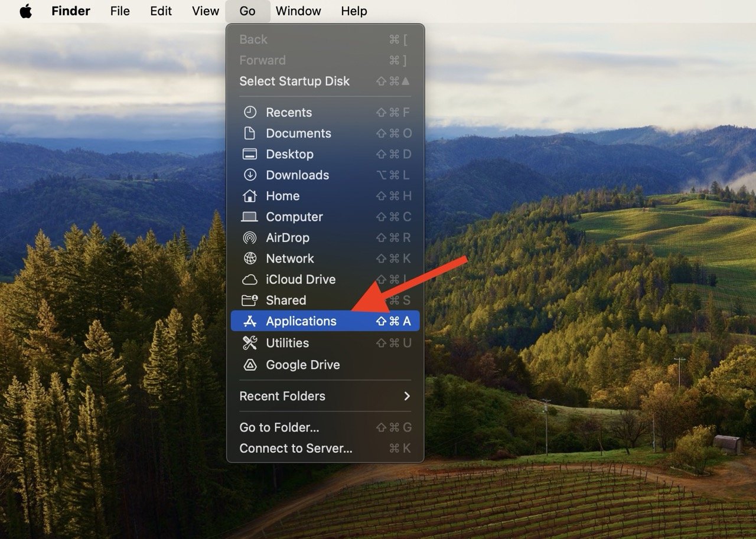Select the Downloads label
Viewport: 756px width, 539px height.
click(x=297, y=175)
